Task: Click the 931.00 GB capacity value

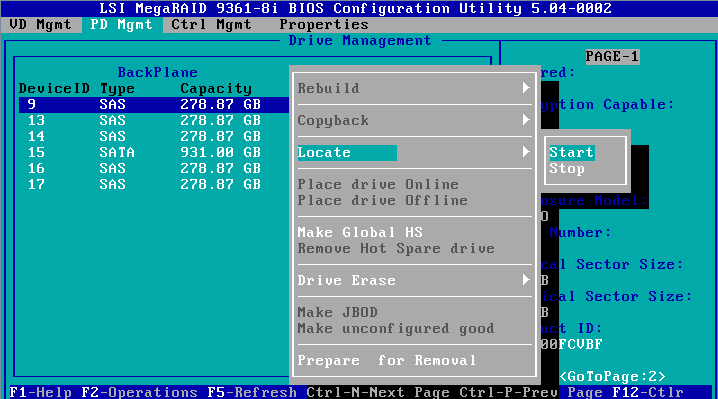Action: (220, 153)
